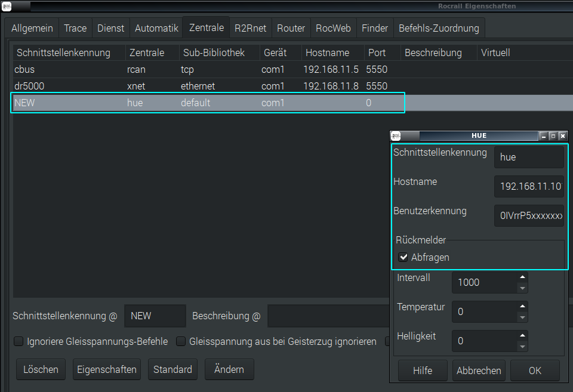Click the Hostname field in HUE dialog
The height and width of the screenshot is (392, 573).
click(x=528, y=187)
